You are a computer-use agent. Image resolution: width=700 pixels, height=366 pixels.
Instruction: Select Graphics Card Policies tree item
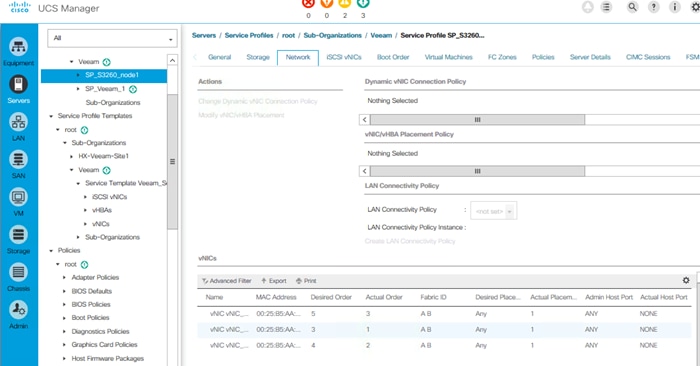[104, 345]
